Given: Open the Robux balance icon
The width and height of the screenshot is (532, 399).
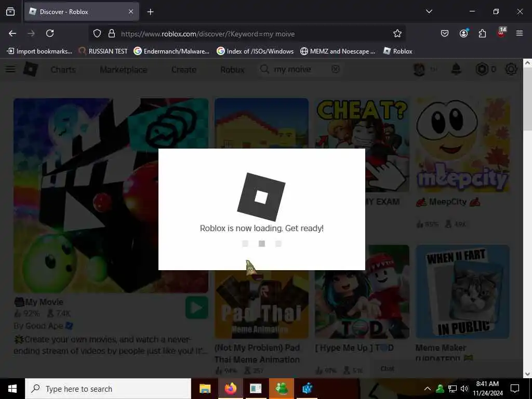Looking at the screenshot, I should pos(482,69).
